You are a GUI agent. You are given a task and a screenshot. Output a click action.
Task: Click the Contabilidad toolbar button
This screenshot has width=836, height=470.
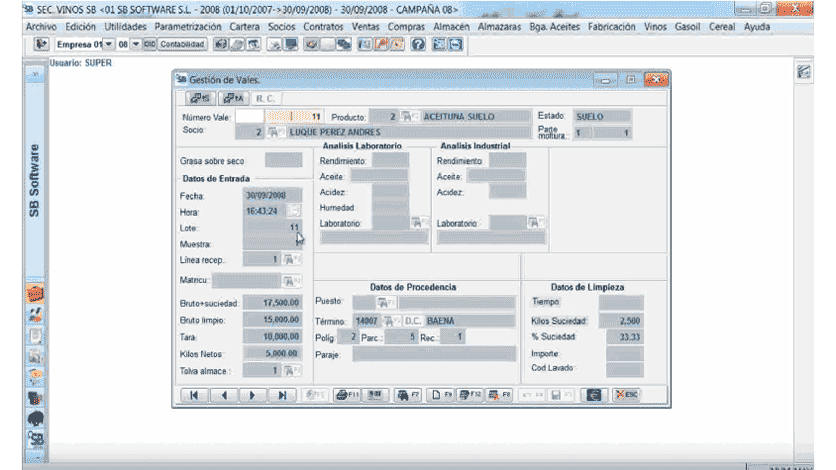(x=184, y=45)
